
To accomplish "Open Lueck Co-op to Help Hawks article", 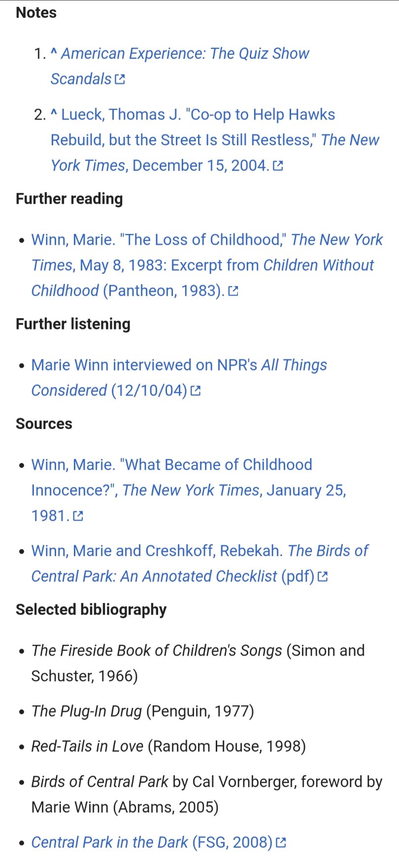I will pyautogui.click(x=215, y=140).
